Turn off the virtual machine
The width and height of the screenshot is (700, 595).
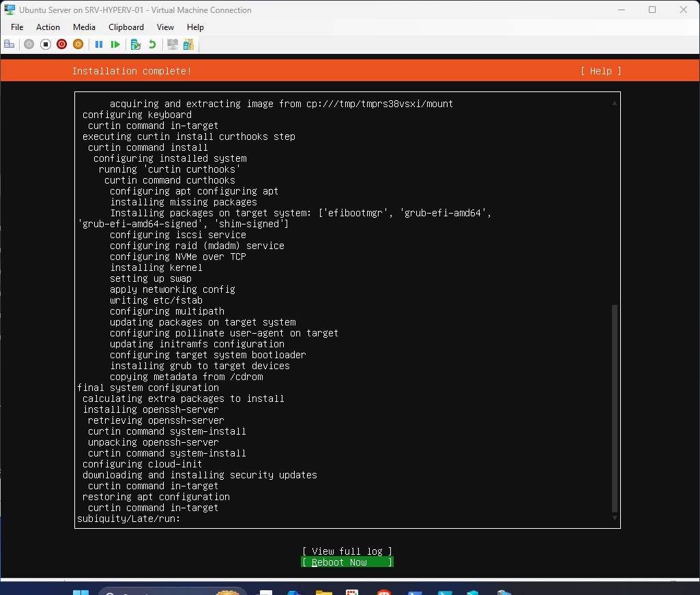click(x=45, y=44)
